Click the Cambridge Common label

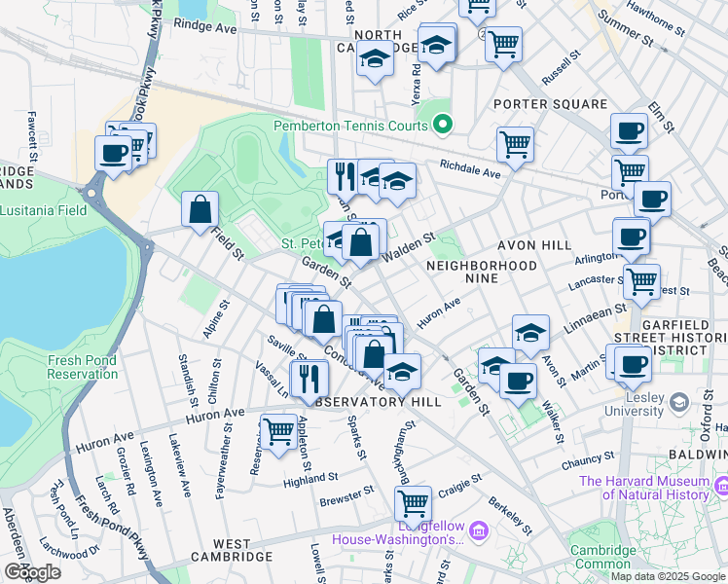tap(603, 557)
